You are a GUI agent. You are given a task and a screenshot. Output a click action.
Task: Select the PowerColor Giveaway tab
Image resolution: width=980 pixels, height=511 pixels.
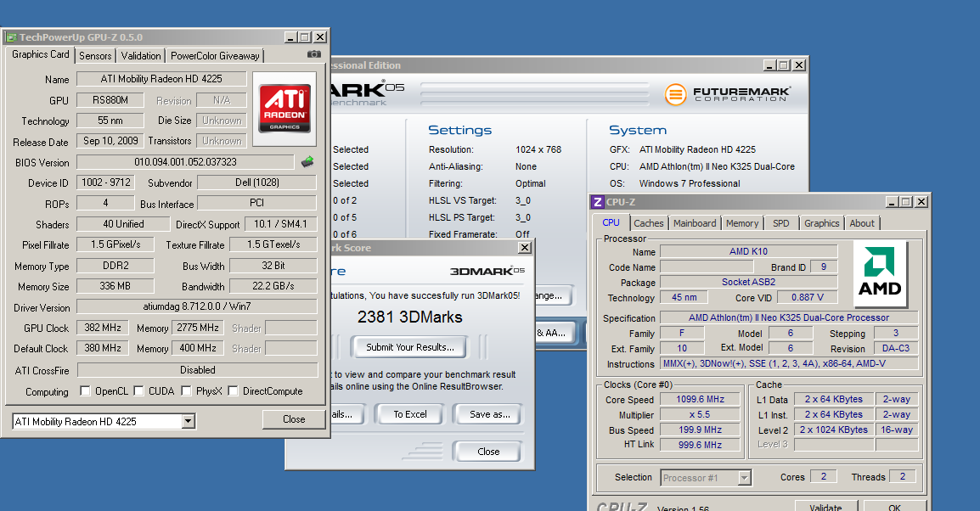click(215, 55)
